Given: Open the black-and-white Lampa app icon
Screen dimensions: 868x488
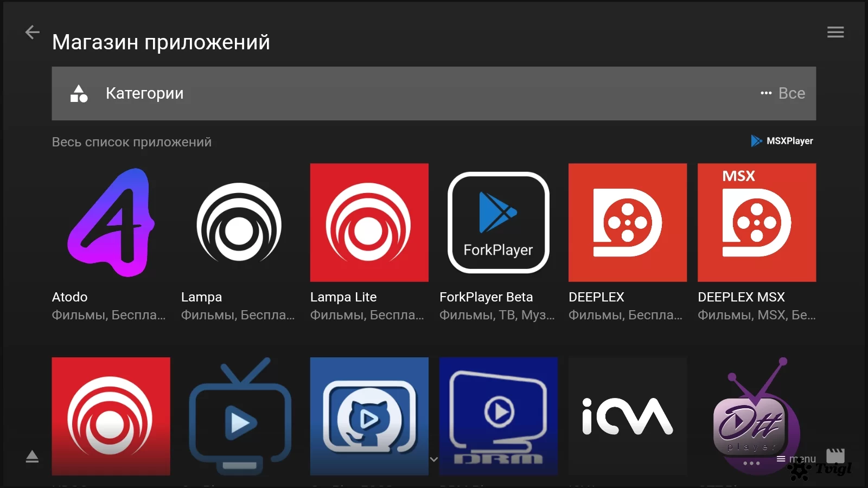Looking at the screenshot, I should pos(240,222).
